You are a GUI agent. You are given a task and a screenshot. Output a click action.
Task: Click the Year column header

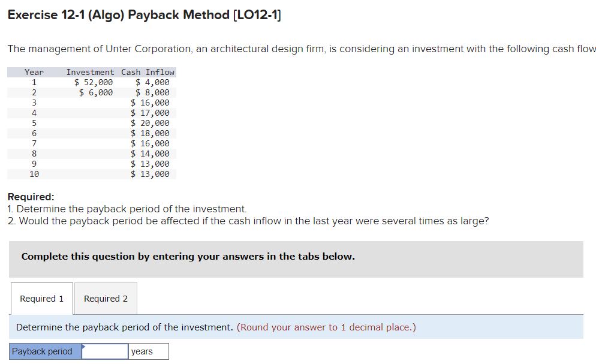point(34,72)
